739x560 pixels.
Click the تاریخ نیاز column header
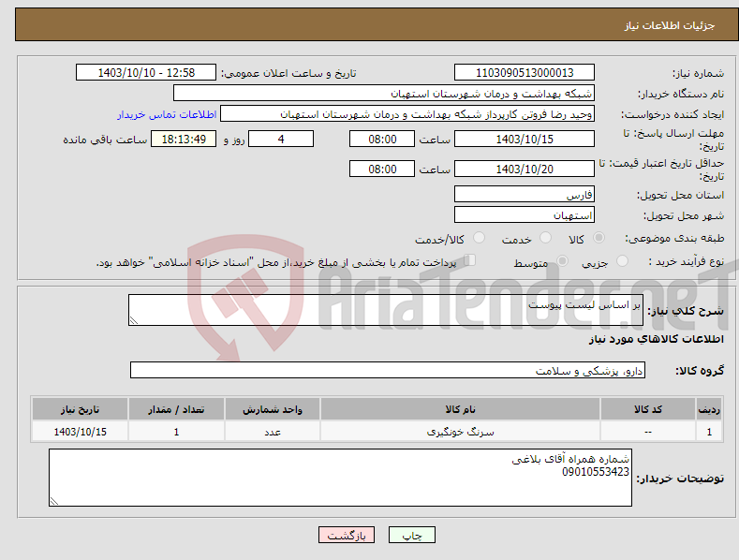click(81, 409)
